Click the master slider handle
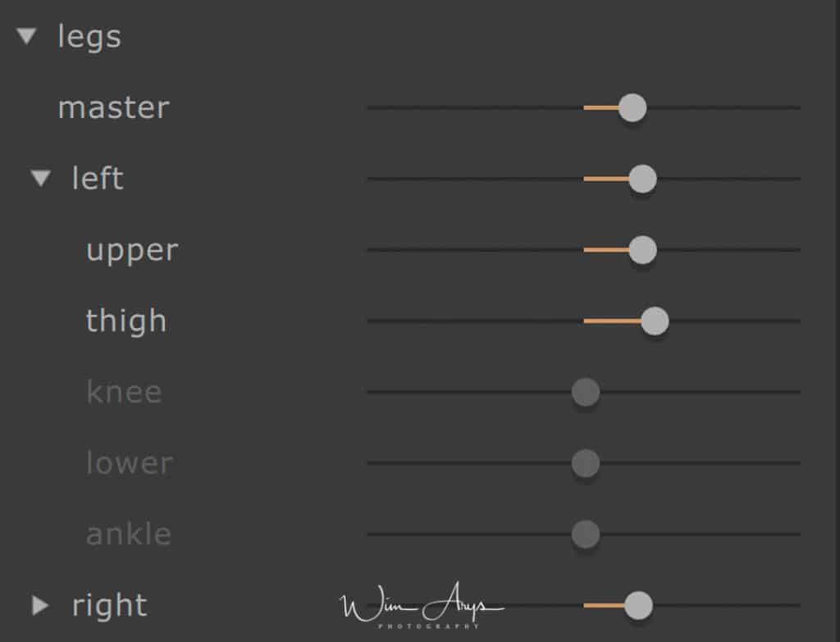 632,107
